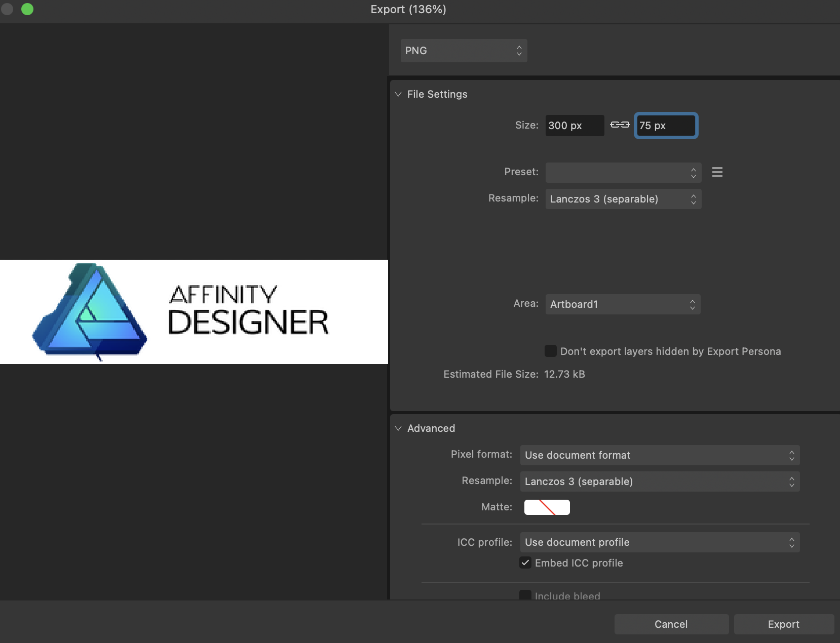The image size is (840, 643).
Task: Open the PNG file format dropdown
Action: click(x=464, y=51)
